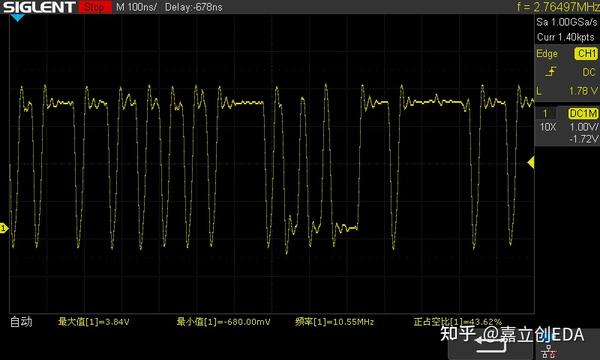This screenshot has height=360, width=600.
Task: Toggle the DC1M coupling badge
Action: click(583, 113)
